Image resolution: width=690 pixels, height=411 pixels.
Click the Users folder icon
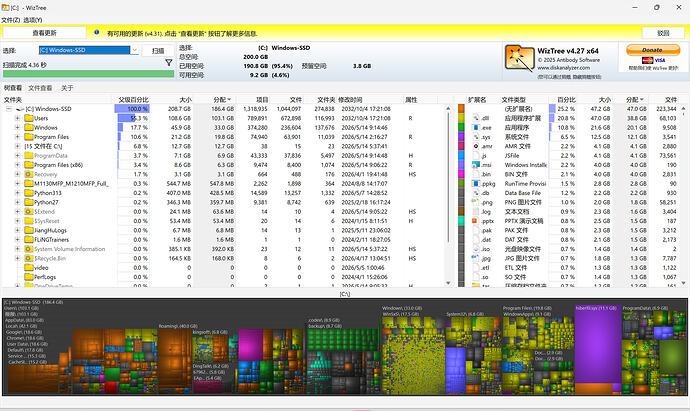tap(29, 118)
